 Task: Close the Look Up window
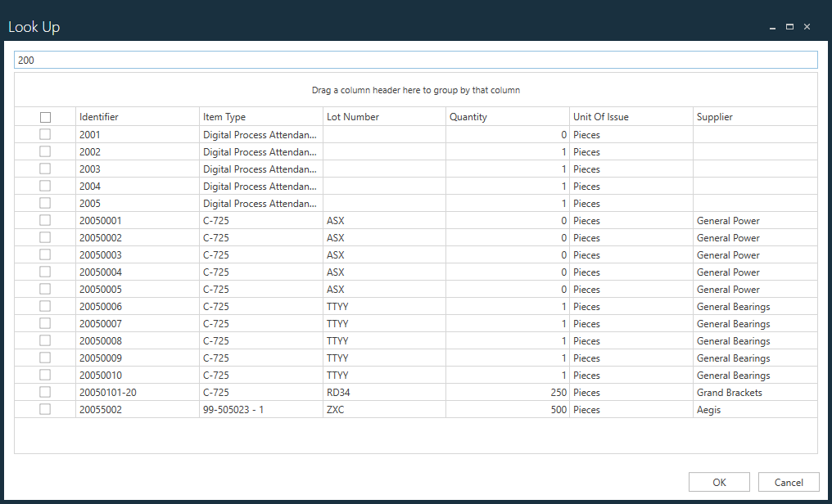(807, 27)
